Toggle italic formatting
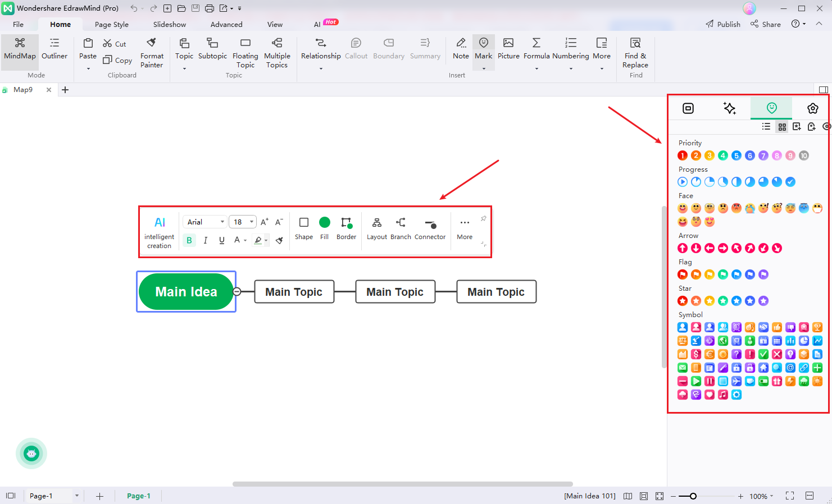 (x=206, y=240)
